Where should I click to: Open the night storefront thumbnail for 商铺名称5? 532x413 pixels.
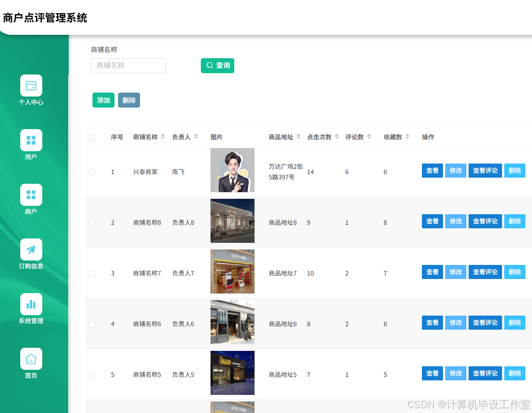(233, 373)
